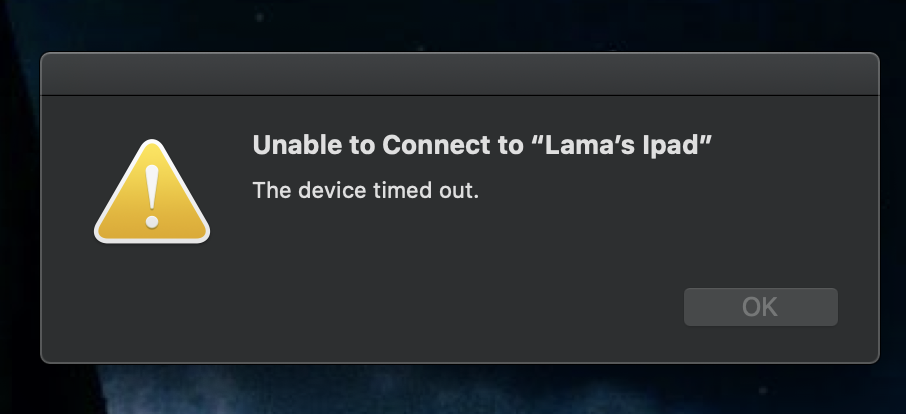Click empty dialog area below the warning icon
Image resolution: width=906 pixels, height=414 pixels.
[x=152, y=300]
